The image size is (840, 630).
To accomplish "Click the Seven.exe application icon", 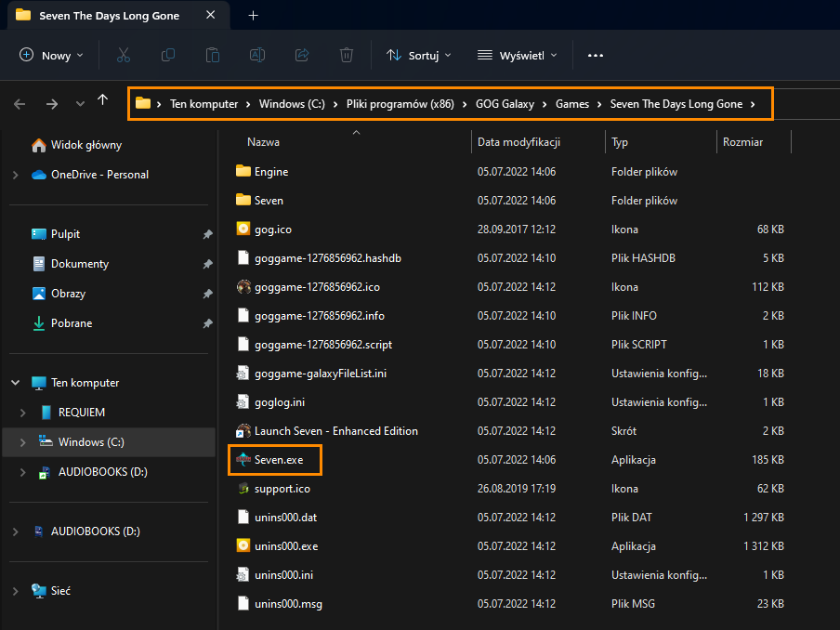I will [243, 460].
